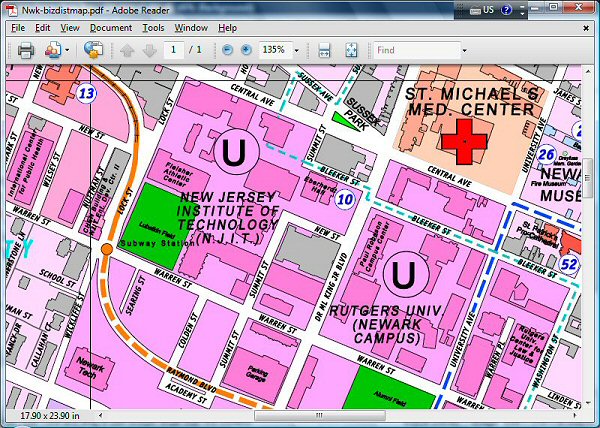Click the Start Meeting globe icon
Image resolution: width=600 pixels, height=428 pixels.
click(x=93, y=50)
